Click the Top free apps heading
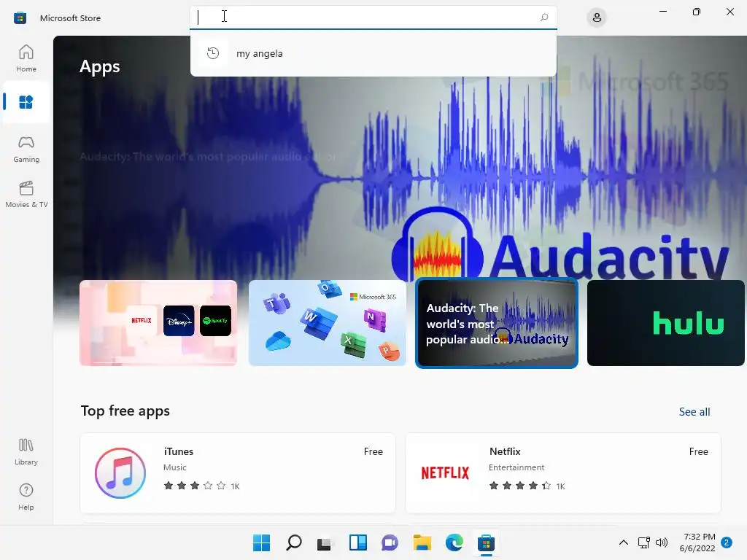Image resolution: width=747 pixels, height=560 pixels. (x=125, y=411)
